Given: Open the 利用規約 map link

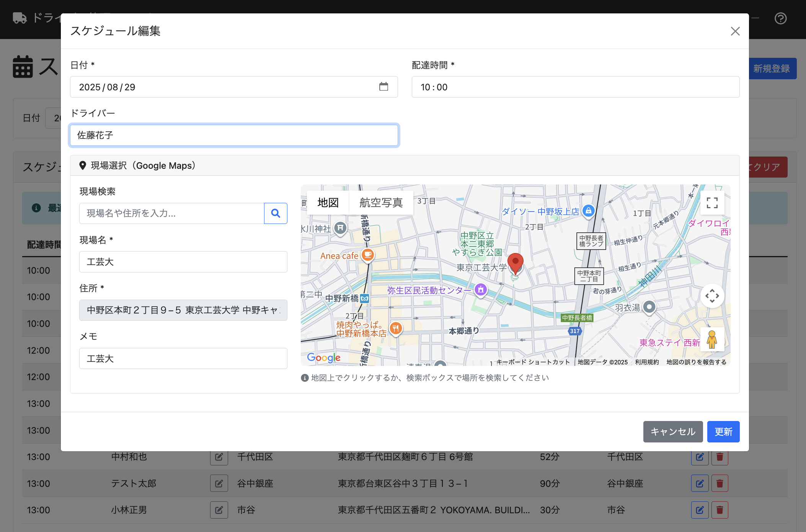Looking at the screenshot, I should point(647,362).
